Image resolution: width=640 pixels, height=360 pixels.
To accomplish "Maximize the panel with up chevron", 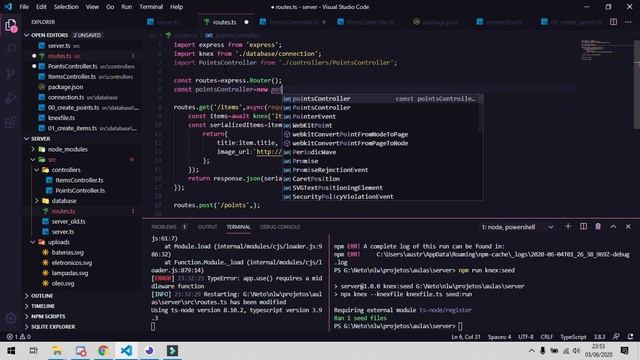I will coord(613,227).
